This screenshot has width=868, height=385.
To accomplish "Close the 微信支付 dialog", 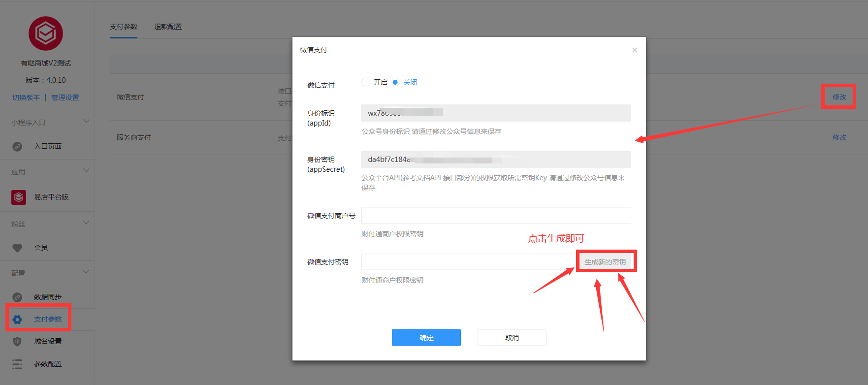I will click(x=635, y=50).
